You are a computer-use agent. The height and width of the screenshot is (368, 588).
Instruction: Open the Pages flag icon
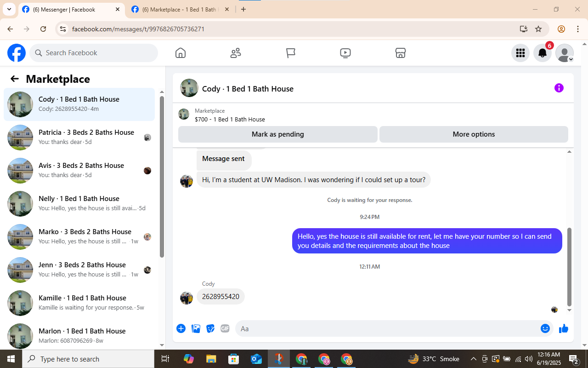(291, 53)
